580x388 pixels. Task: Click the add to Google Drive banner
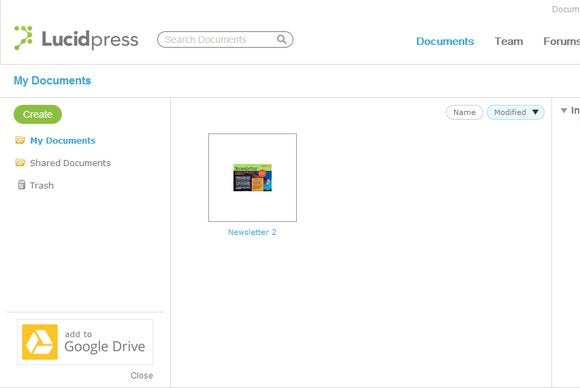click(85, 342)
